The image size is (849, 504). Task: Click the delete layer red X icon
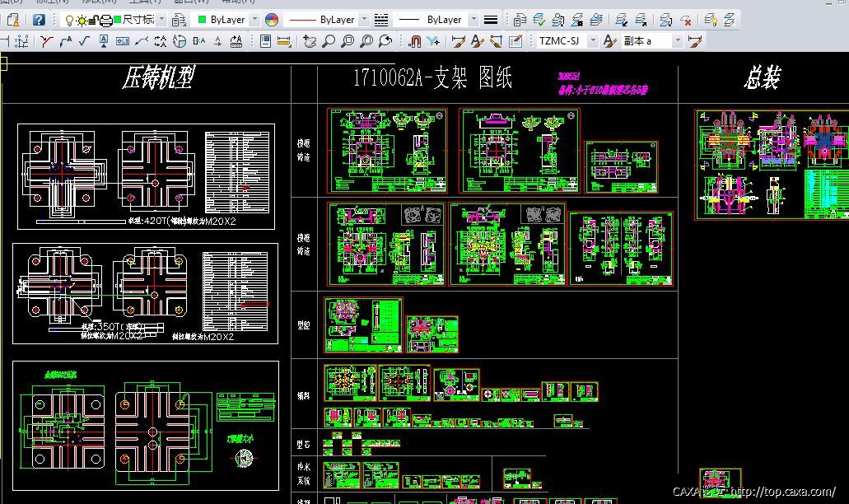pos(688,19)
